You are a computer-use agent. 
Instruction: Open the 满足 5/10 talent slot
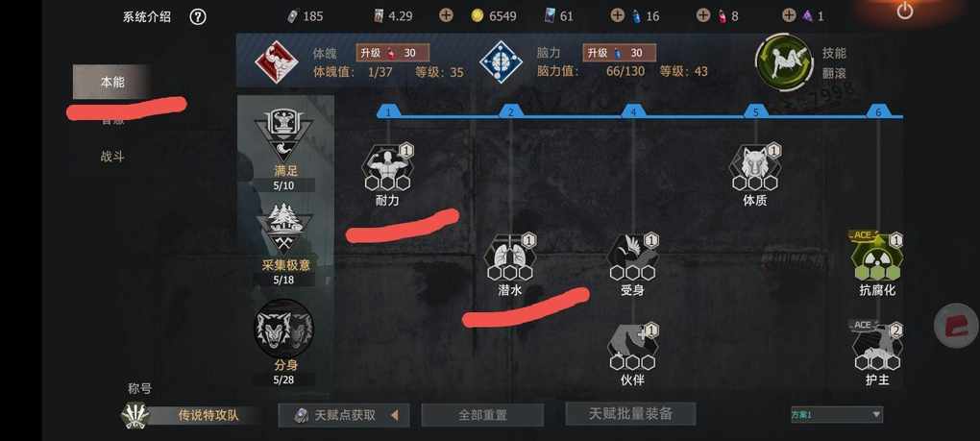click(x=284, y=149)
